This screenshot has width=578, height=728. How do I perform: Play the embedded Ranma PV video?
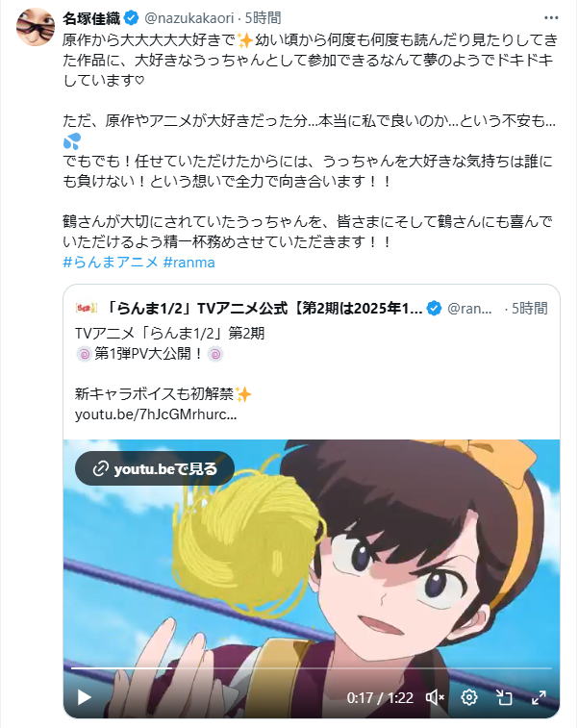pos(84,697)
